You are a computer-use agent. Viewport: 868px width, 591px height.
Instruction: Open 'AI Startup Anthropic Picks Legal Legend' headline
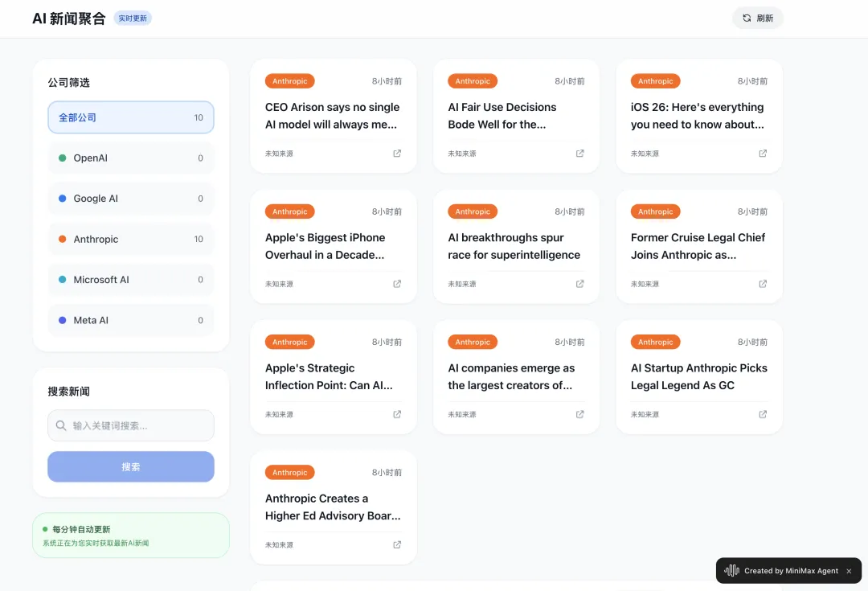[698, 376]
